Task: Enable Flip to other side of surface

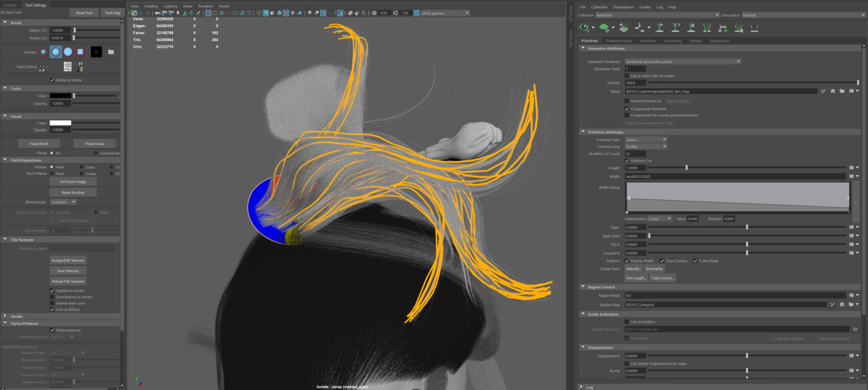Action: coord(627,76)
